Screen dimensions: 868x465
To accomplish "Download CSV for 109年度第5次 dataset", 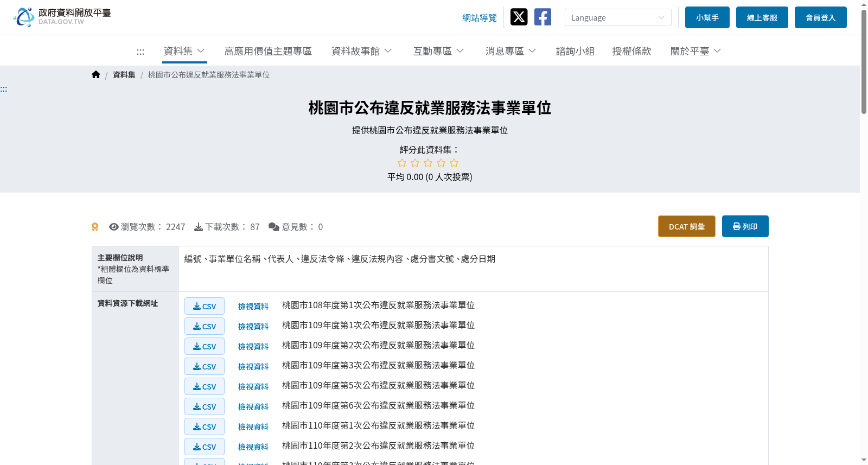I will coord(205,386).
